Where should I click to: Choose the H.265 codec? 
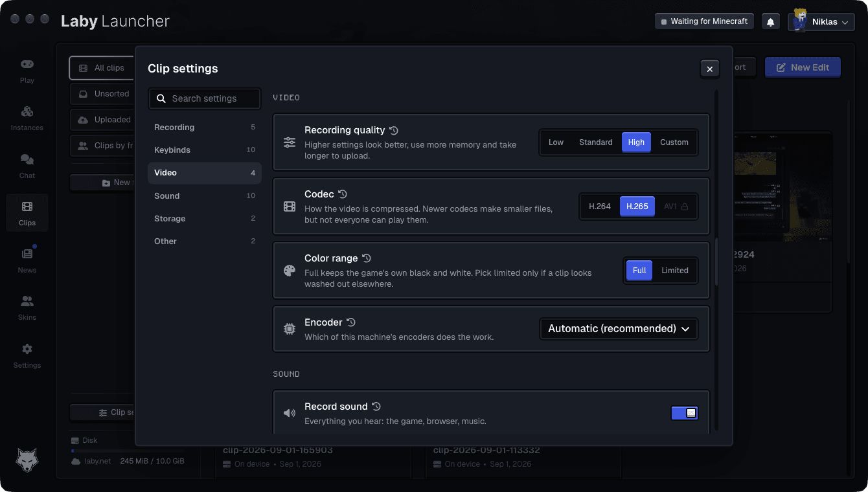637,207
